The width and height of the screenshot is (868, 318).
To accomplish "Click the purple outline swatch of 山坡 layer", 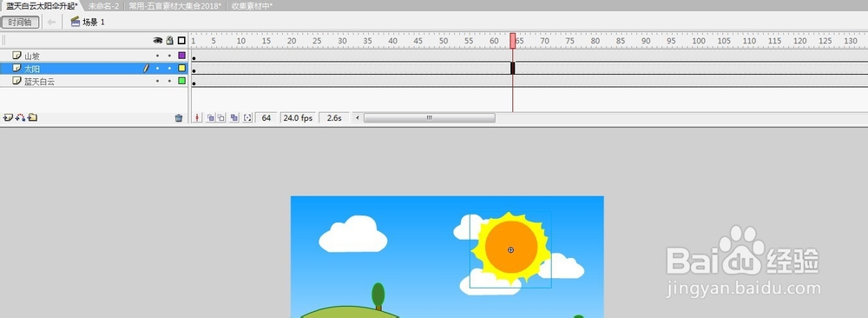I will click(181, 56).
